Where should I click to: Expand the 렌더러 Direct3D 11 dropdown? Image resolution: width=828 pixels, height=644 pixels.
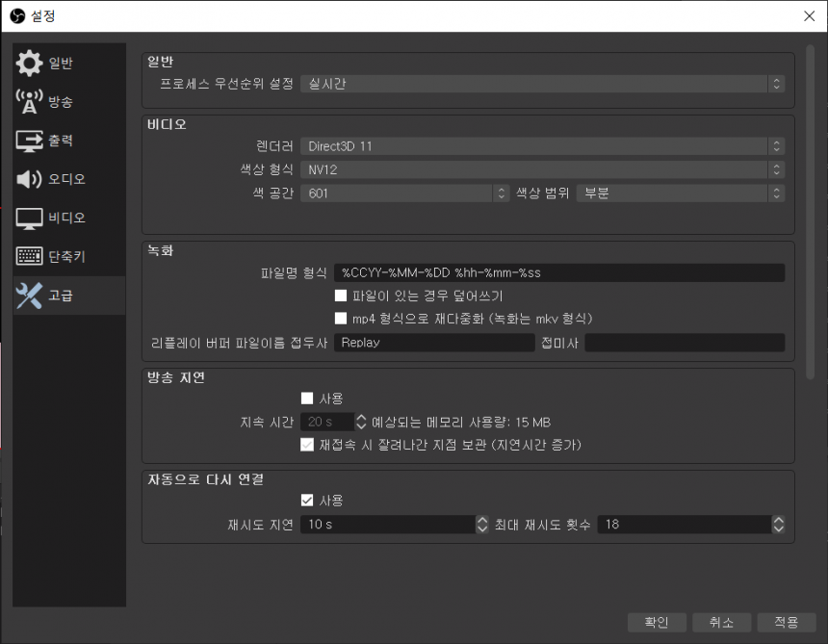(x=542, y=146)
